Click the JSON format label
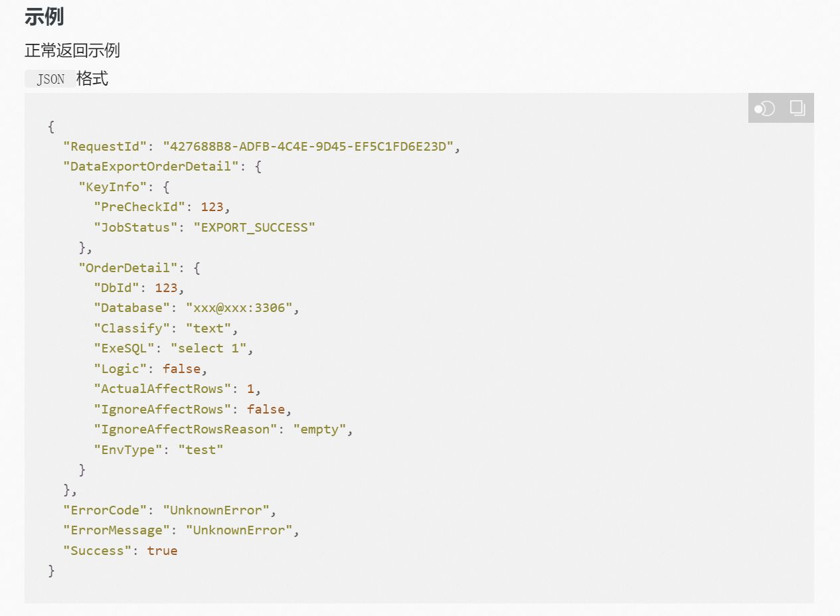Image resolution: width=840 pixels, height=616 pixels. (50, 79)
